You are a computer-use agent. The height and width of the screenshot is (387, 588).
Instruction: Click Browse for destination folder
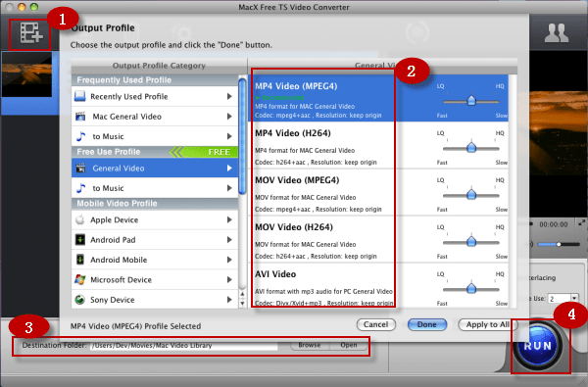tap(310, 345)
